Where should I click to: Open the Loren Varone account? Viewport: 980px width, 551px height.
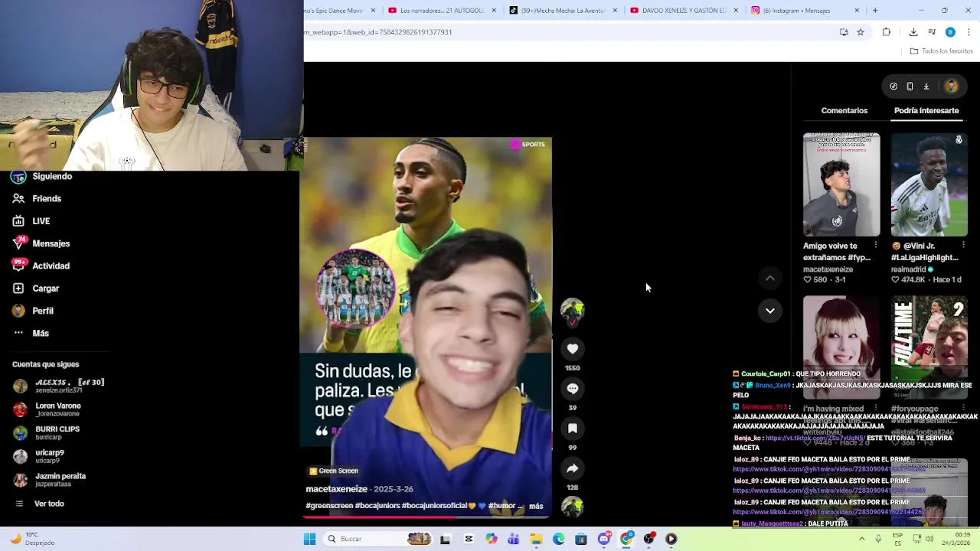pos(47,409)
